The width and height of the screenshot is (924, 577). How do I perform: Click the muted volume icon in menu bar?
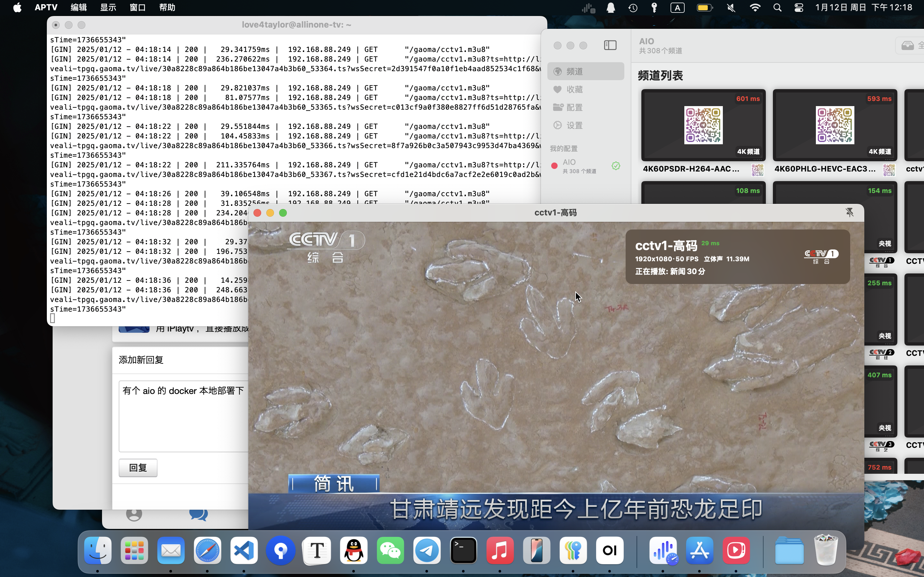tap(731, 8)
